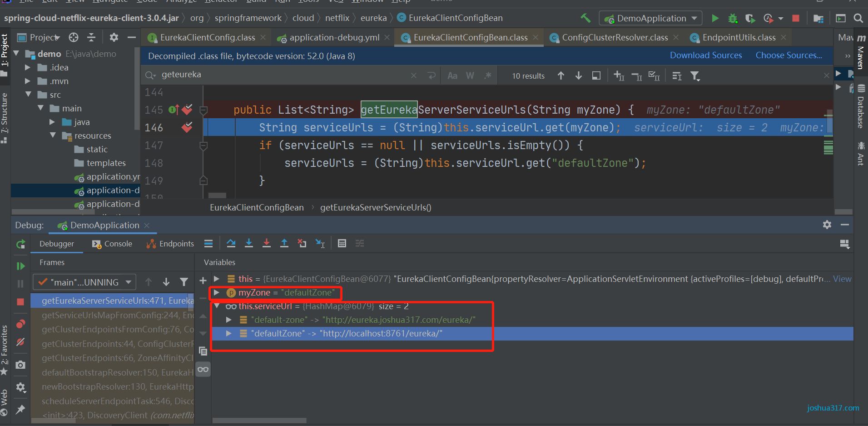
Task: Open Structure tool window on left
Action: tap(5, 117)
